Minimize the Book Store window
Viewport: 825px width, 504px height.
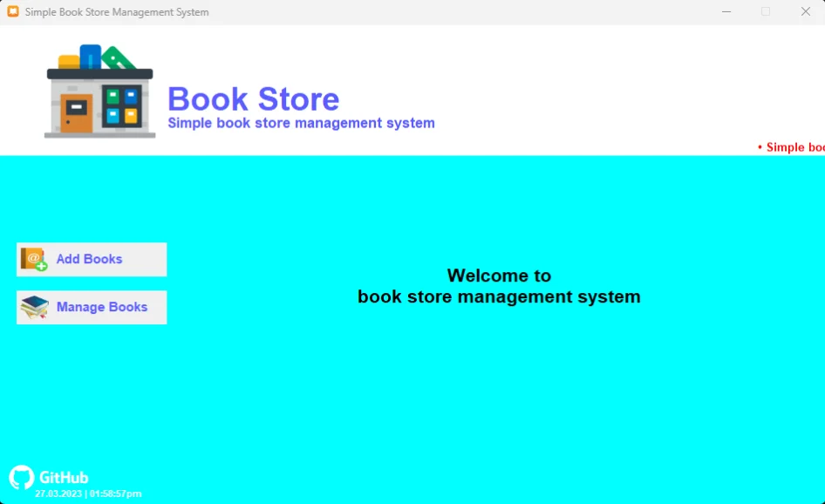click(726, 11)
